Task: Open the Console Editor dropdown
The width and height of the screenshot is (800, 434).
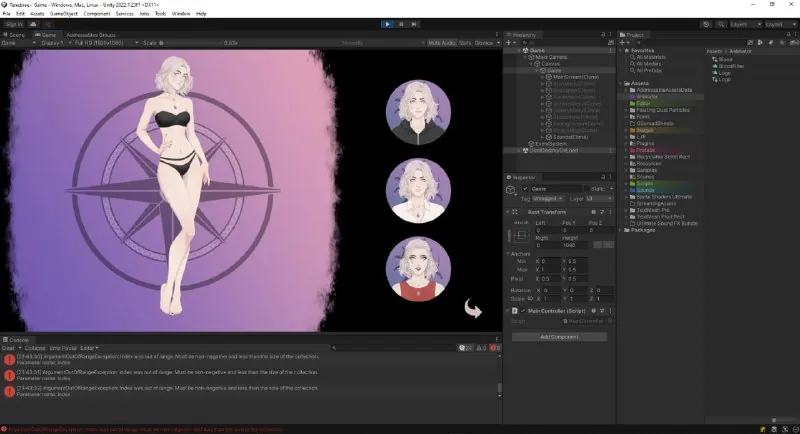Action: point(89,348)
